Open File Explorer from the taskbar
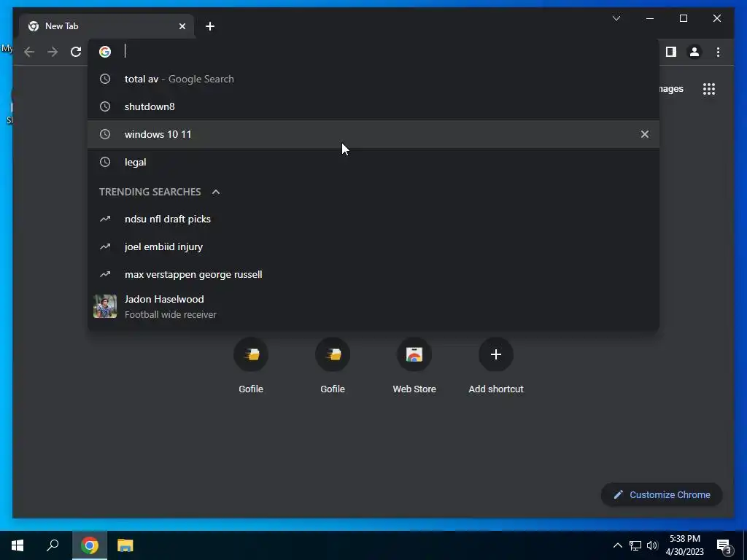Screen dimensions: 747x560 125,545
